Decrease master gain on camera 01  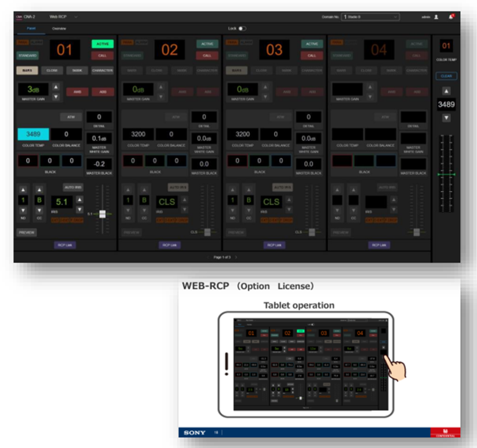(56, 97)
